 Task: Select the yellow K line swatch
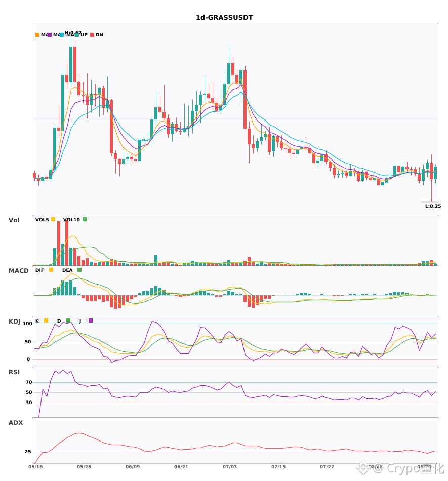pos(46,320)
